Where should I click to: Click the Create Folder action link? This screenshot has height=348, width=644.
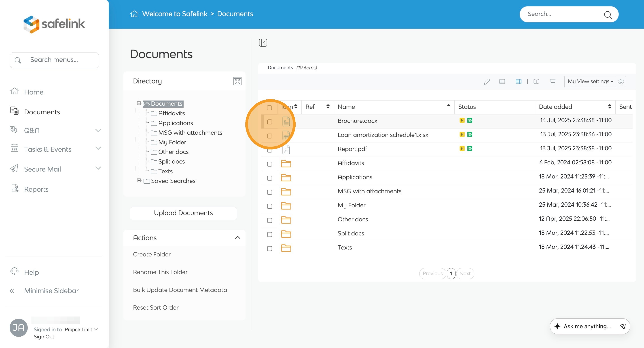(x=152, y=254)
